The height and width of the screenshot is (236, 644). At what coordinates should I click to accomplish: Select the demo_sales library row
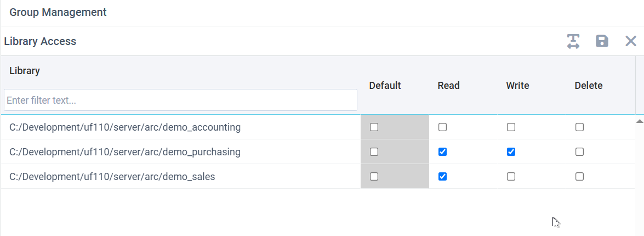318,177
